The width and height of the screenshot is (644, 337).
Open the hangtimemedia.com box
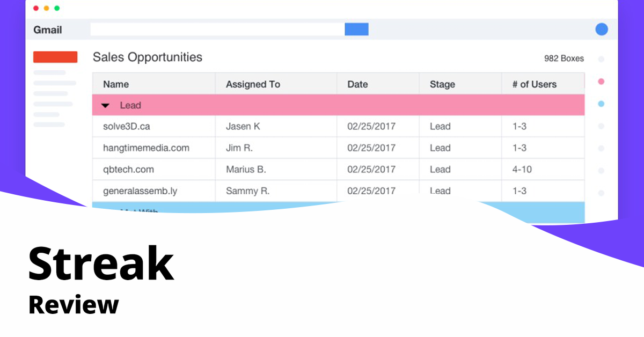coord(146,148)
